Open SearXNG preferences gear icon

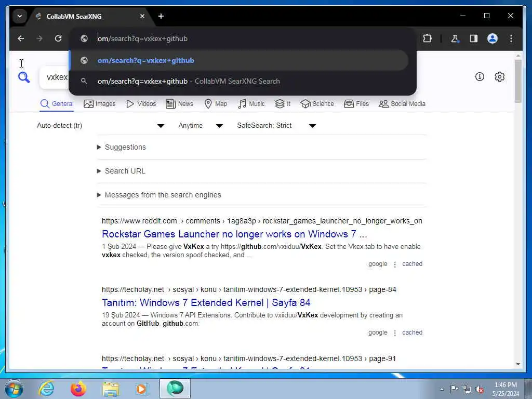[x=499, y=77]
